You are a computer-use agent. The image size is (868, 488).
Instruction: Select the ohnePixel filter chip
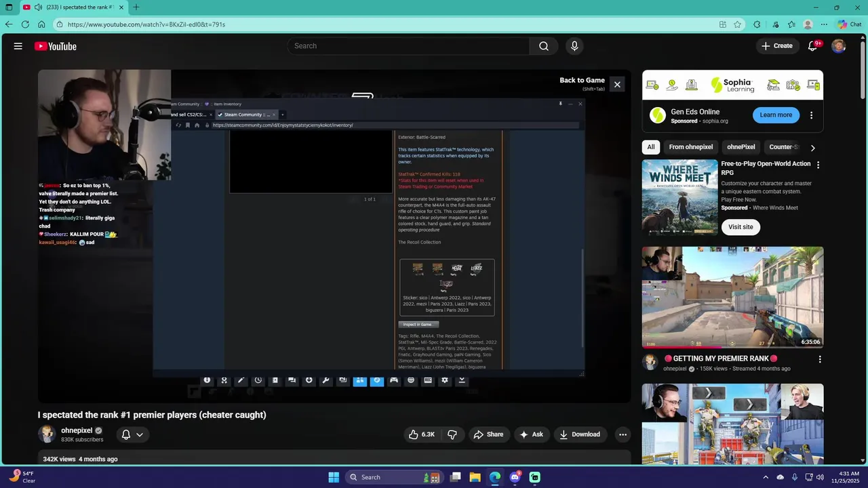pos(741,147)
